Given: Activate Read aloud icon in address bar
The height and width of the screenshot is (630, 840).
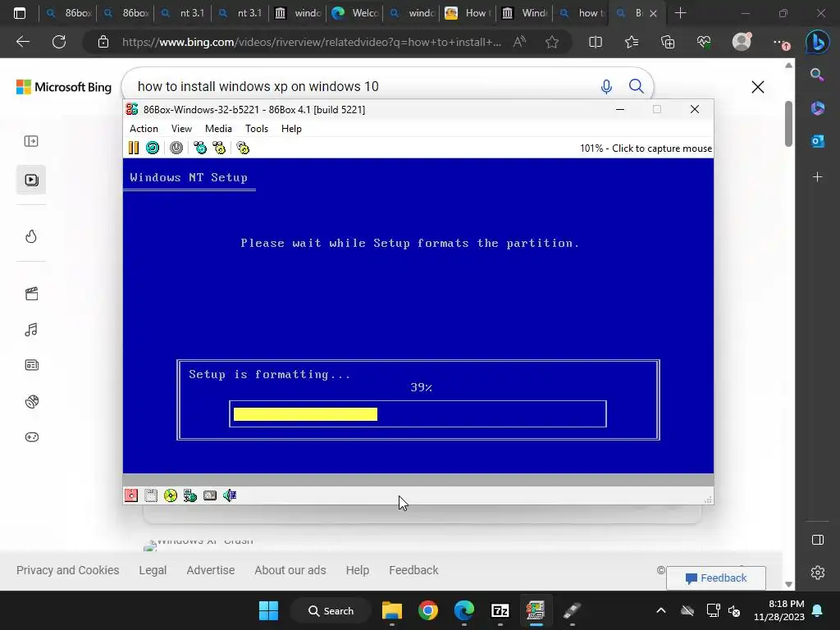Looking at the screenshot, I should tap(519, 42).
